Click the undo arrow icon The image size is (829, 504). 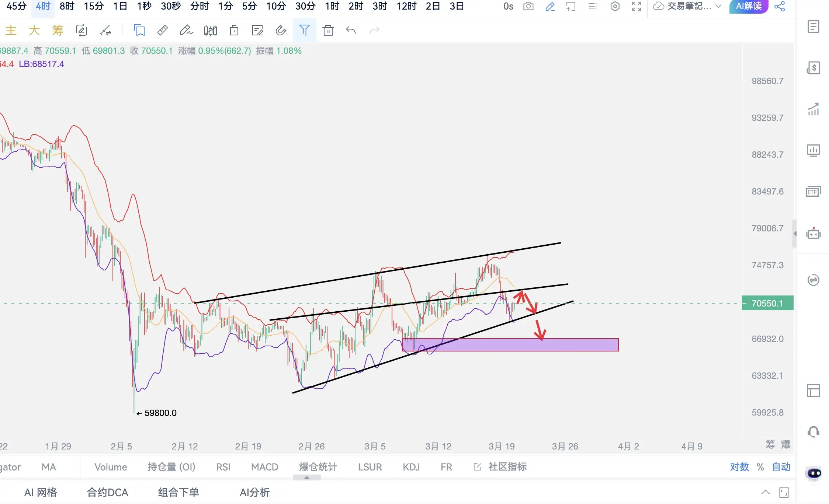(351, 30)
